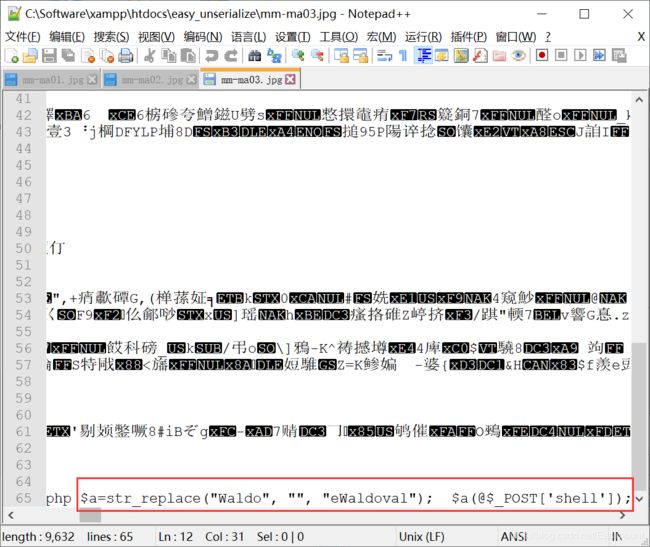The image size is (650, 547).
Task: Run macro multiple times icon
Action: [x=599, y=56]
